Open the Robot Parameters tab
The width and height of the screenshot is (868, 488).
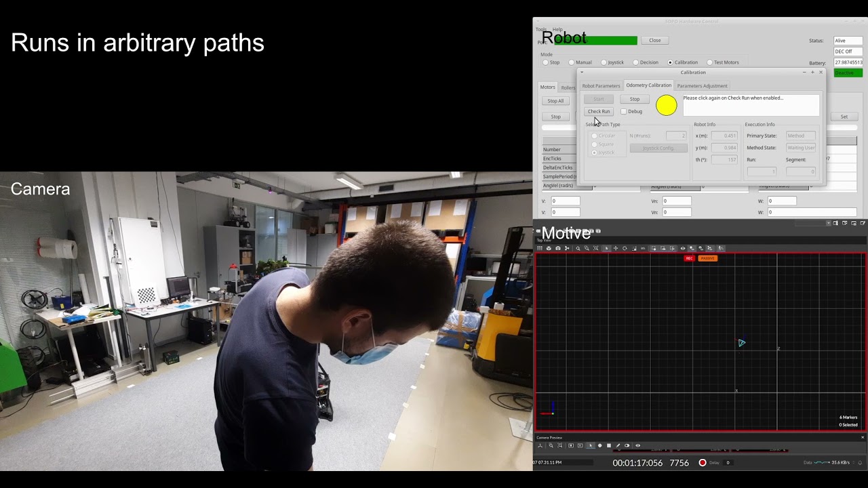coord(601,86)
